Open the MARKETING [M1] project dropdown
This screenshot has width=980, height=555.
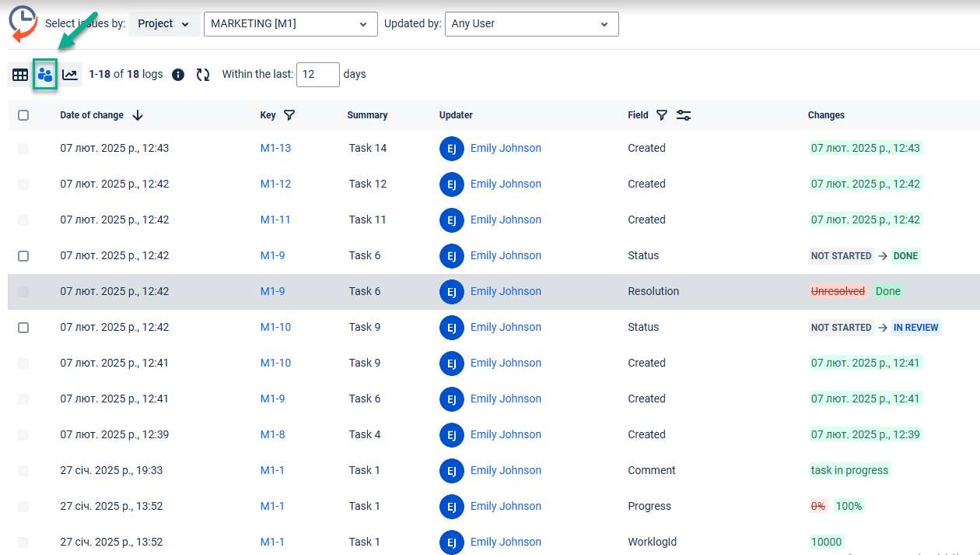tap(290, 24)
